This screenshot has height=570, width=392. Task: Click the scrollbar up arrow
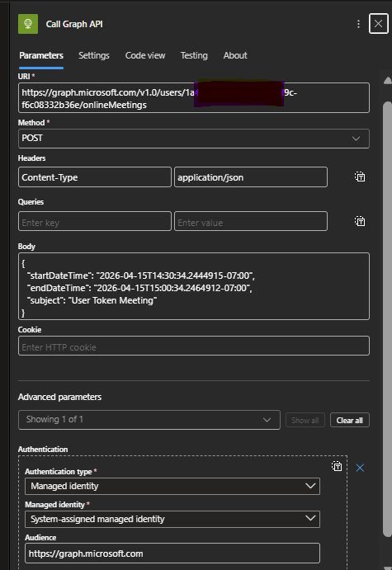pos(388,81)
